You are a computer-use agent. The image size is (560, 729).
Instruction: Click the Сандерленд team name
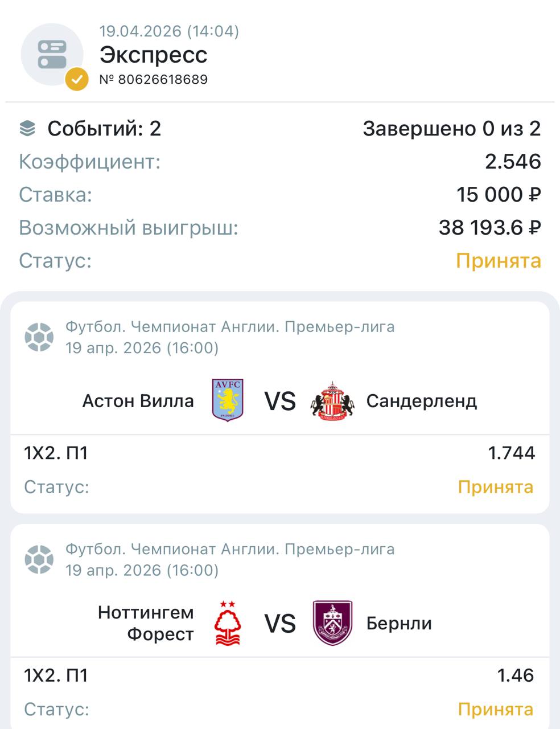pyautogui.click(x=422, y=401)
